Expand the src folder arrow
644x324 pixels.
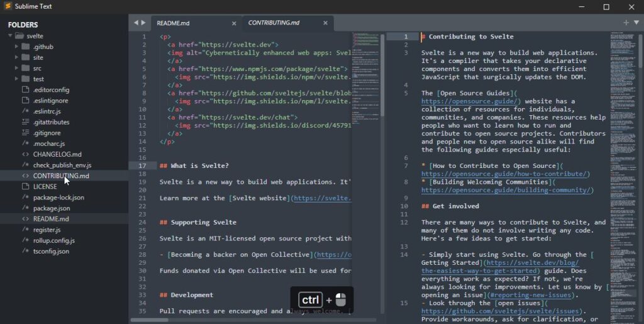click(16, 68)
